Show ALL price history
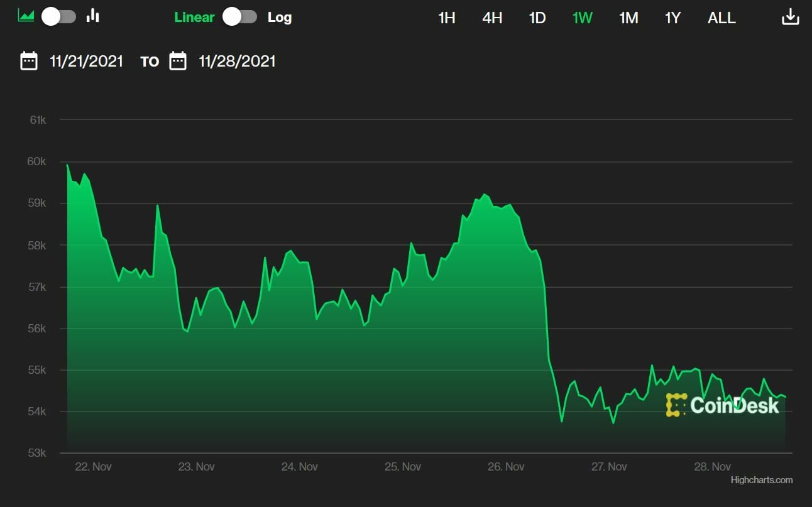The image size is (812, 507). pos(721,18)
